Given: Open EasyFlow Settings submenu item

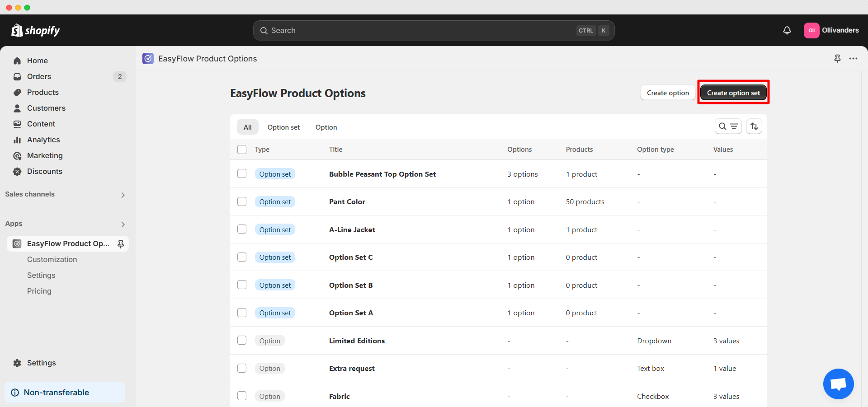Looking at the screenshot, I should 41,275.
